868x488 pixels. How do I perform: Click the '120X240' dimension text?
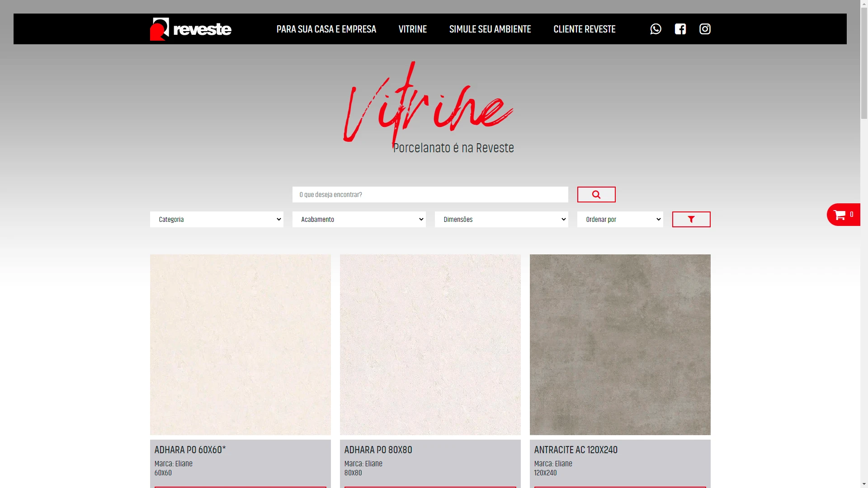545,473
